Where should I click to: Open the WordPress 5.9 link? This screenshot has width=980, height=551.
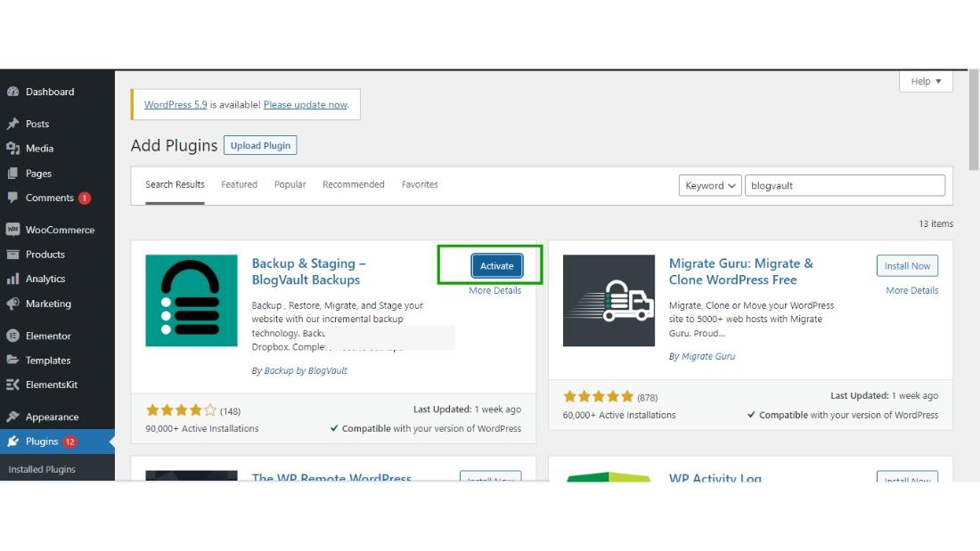[176, 104]
